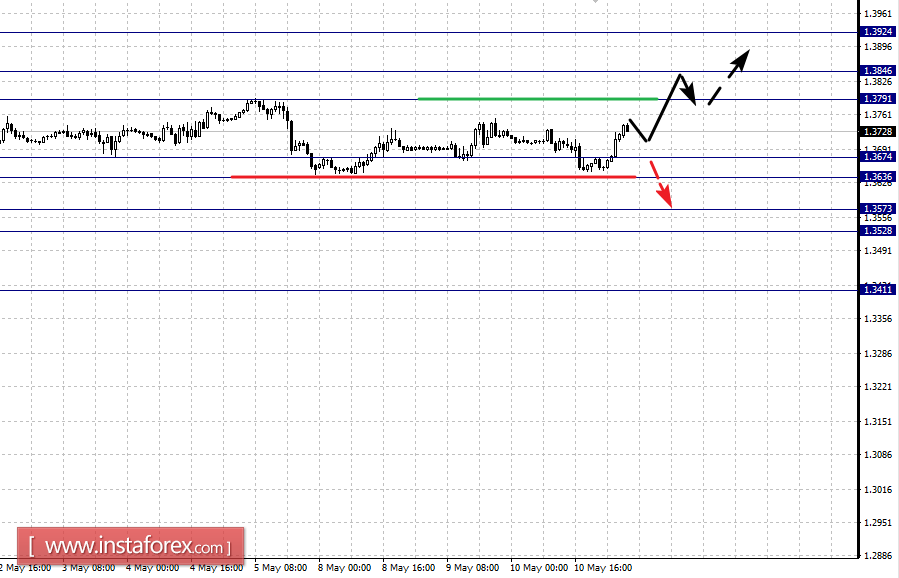Select the green resistance line at 1.3791

[x=538, y=99]
